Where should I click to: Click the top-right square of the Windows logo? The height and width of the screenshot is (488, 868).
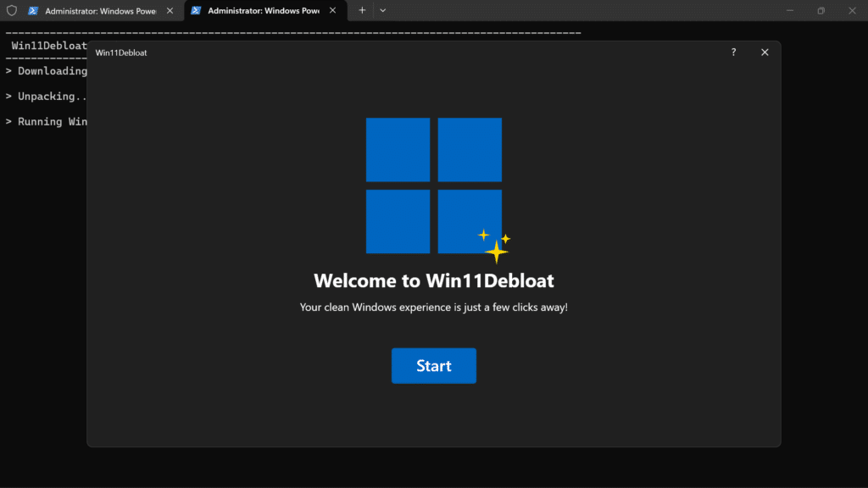[x=470, y=150]
